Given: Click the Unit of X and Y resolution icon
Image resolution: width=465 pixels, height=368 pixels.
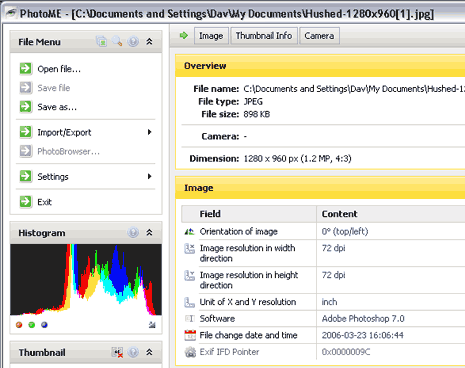Looking at the screenshot, I should (x=190, y=302).
